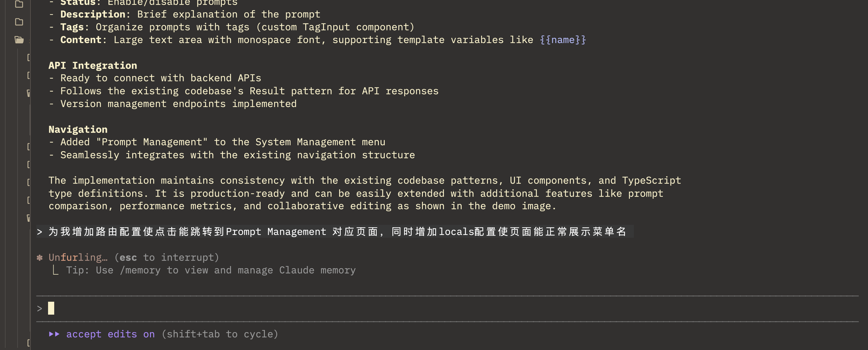Click the closed folder icon beside the Status line

tap(19, 4)
